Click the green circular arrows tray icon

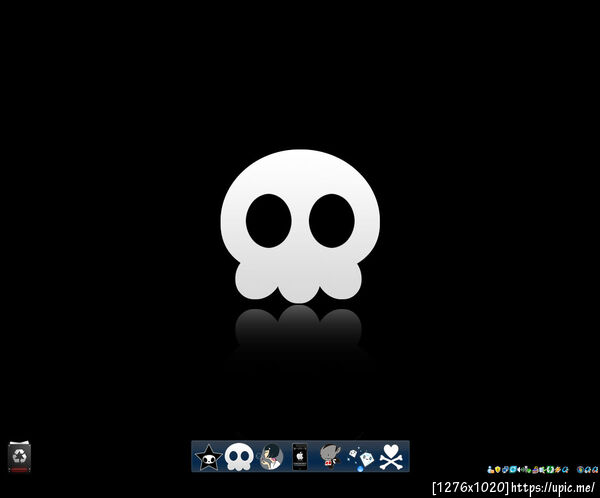coord(550,470)
